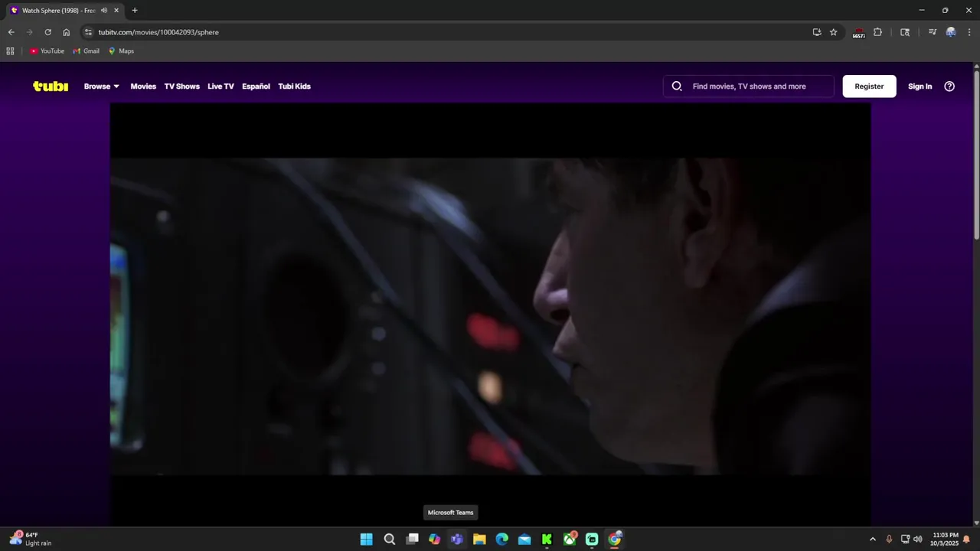Select the Watch Sphere (1998) browser tab
The image size is (980, 551).
coord(65,11)
